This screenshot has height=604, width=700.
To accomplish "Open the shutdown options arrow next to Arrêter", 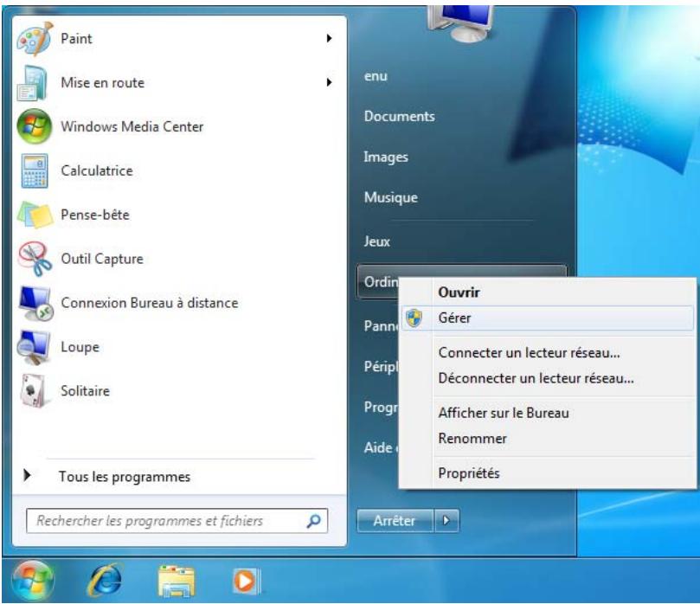I will click(x=446, y=521).
